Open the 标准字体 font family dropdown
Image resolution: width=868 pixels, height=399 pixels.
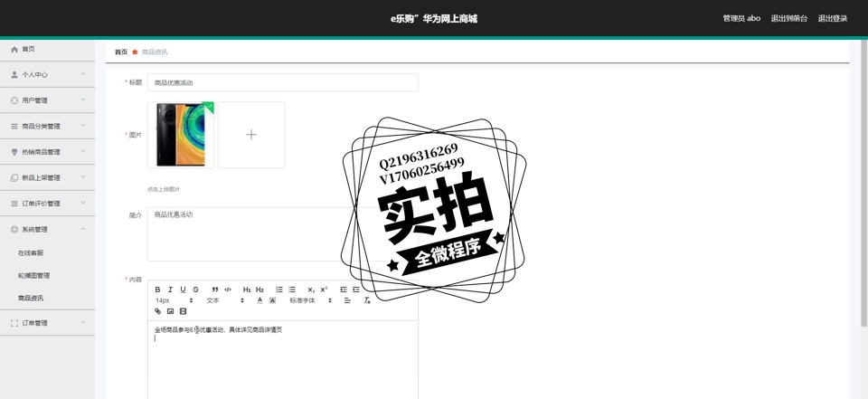click(310, 300)
